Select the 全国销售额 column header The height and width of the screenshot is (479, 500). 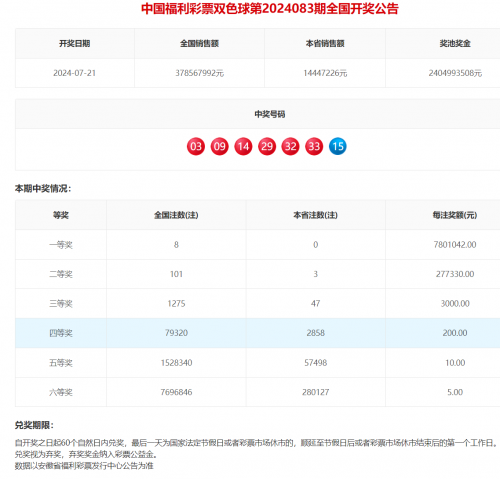(x=199, y=43)
